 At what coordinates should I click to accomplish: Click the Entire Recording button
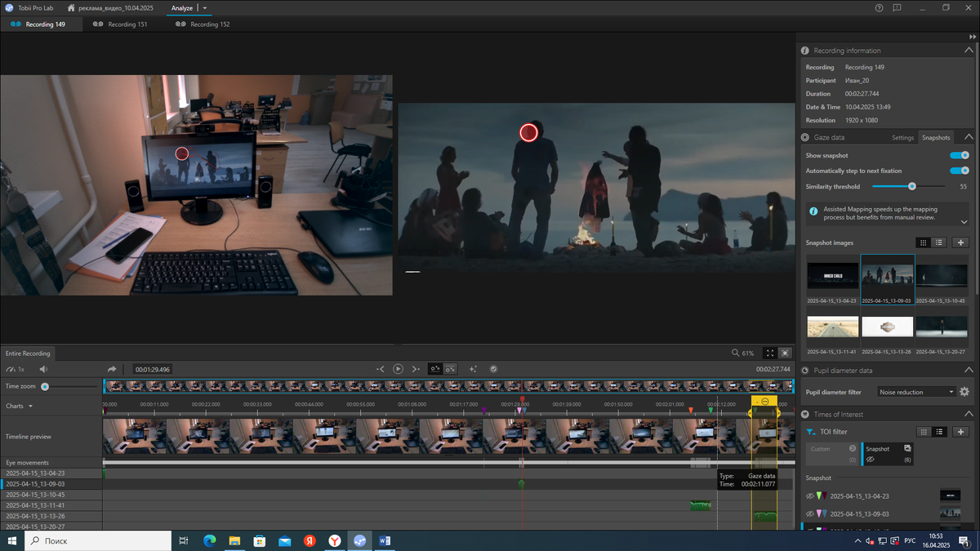[x=28, y=353]
